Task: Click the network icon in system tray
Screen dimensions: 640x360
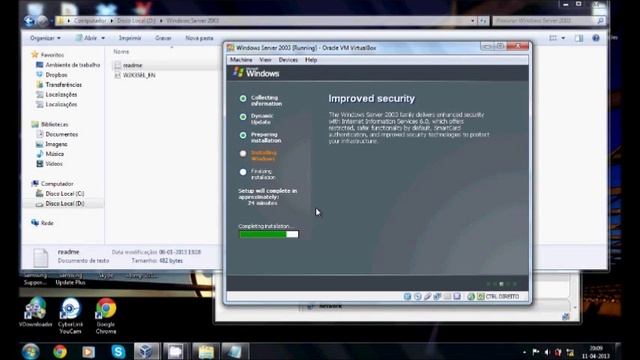Action: pyautogui.click(x=570, y=352)
